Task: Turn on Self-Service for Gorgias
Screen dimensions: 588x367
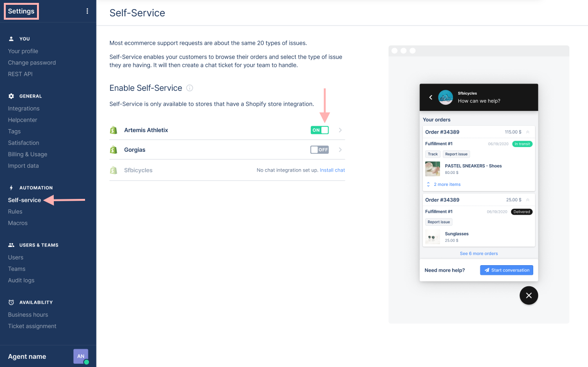Action: pos(319,150)
